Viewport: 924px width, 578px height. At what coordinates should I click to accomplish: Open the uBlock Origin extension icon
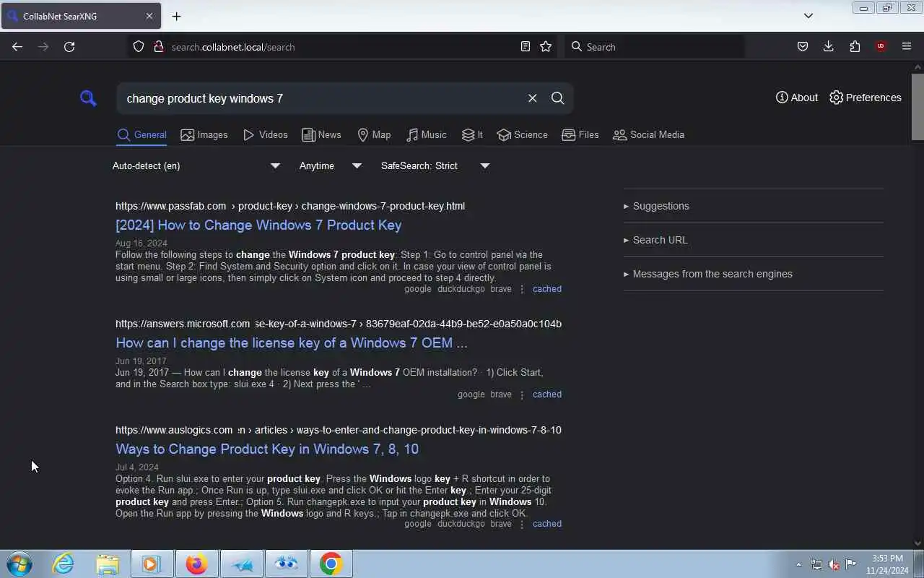(x=881, y=46)
